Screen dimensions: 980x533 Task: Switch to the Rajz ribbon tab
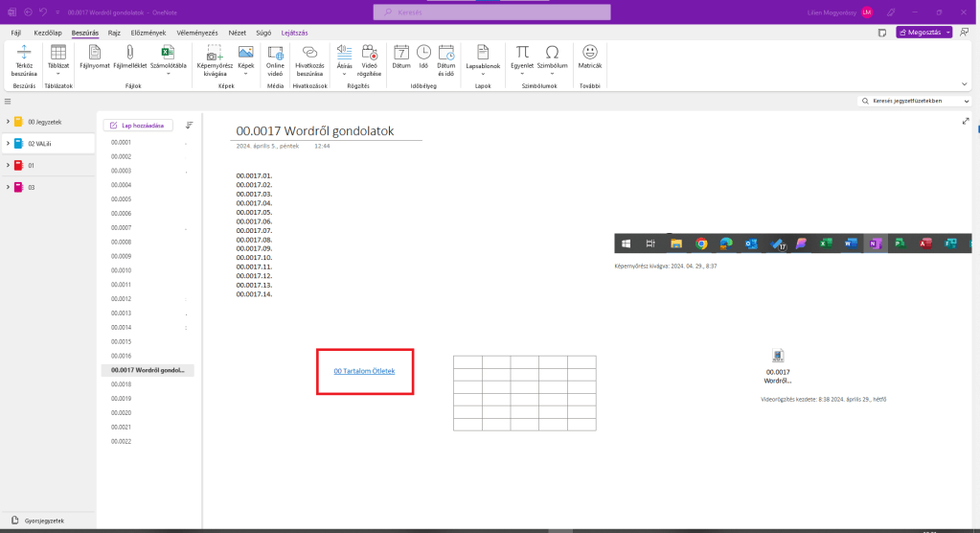pos(114,33)
